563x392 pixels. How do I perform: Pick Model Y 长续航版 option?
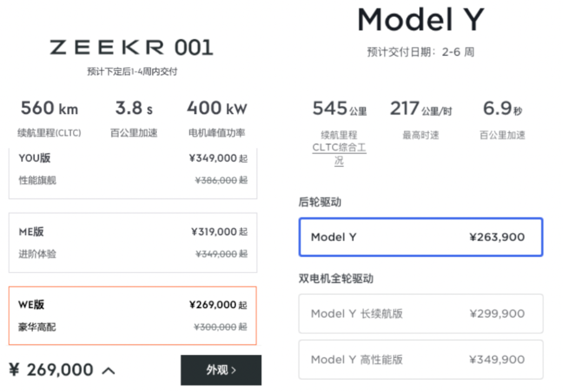(420, 314)
